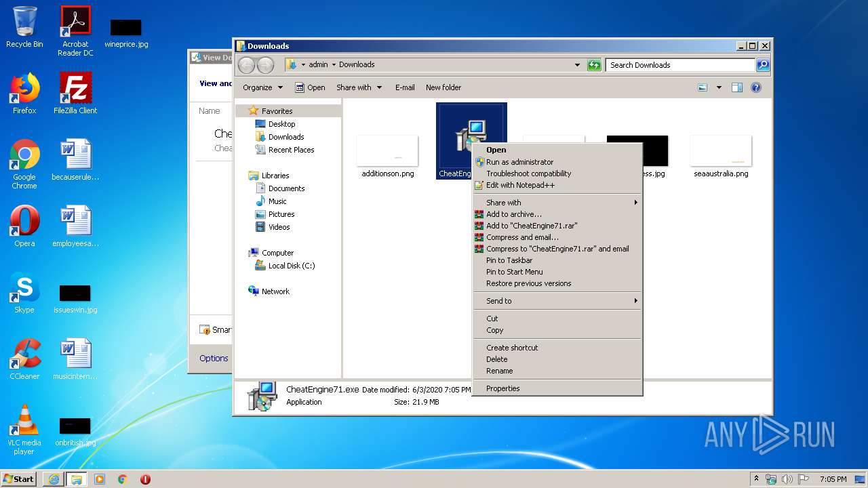The width and height of the screenshot is (868, 488).
Task: Click Chrome icon in taskbar
Action: coord(123,479)
